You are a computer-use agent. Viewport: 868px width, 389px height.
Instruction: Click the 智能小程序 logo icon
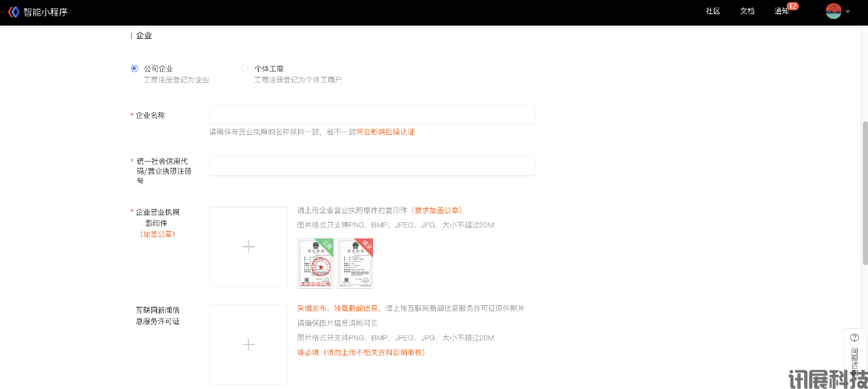click(14, 12)
